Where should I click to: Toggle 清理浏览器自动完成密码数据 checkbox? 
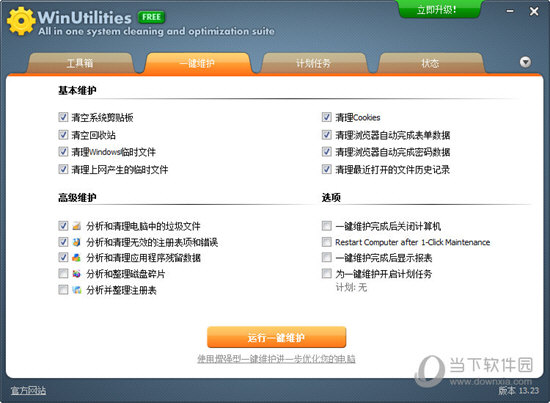pyautogui.click(x=327, y=152)
